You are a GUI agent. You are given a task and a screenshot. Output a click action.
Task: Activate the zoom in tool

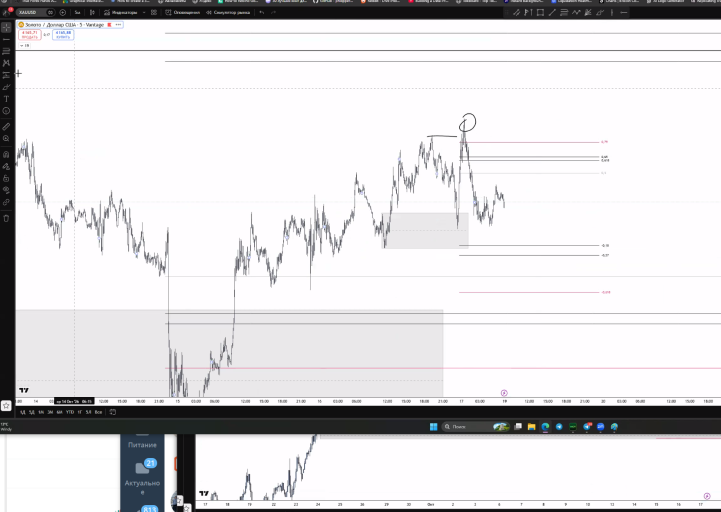(6, 138)
